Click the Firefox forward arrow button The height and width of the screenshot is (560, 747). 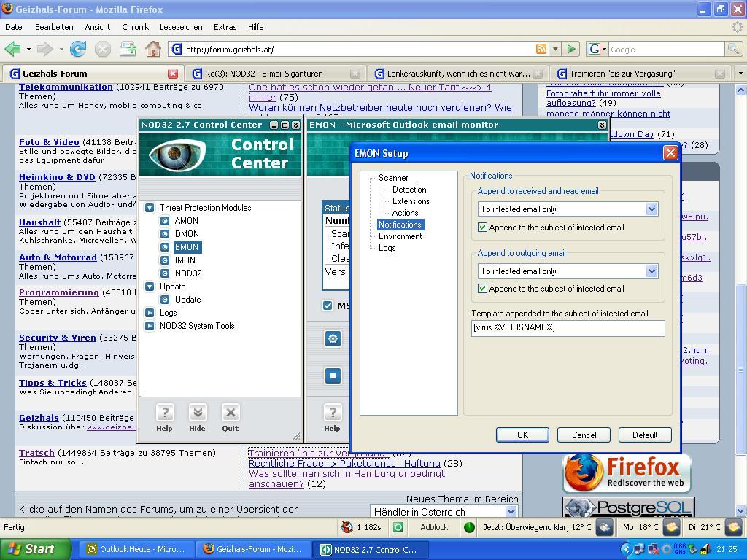point(44,49)
